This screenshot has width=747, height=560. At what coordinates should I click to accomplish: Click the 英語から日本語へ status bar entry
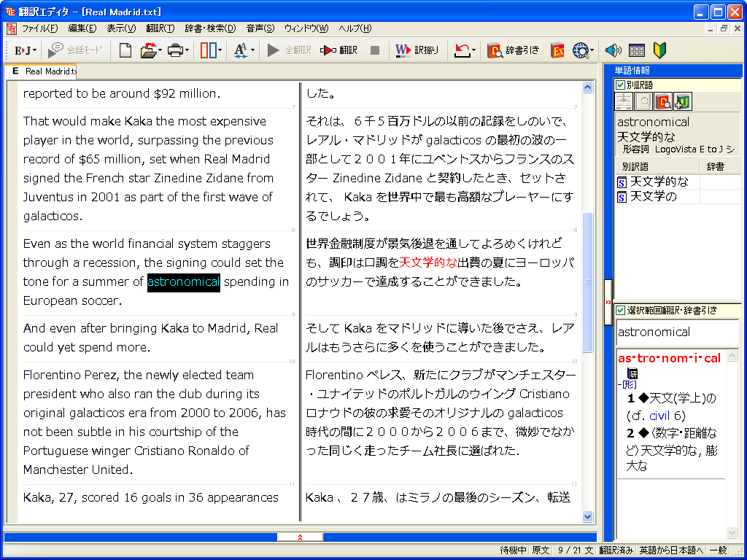point(671,551)
